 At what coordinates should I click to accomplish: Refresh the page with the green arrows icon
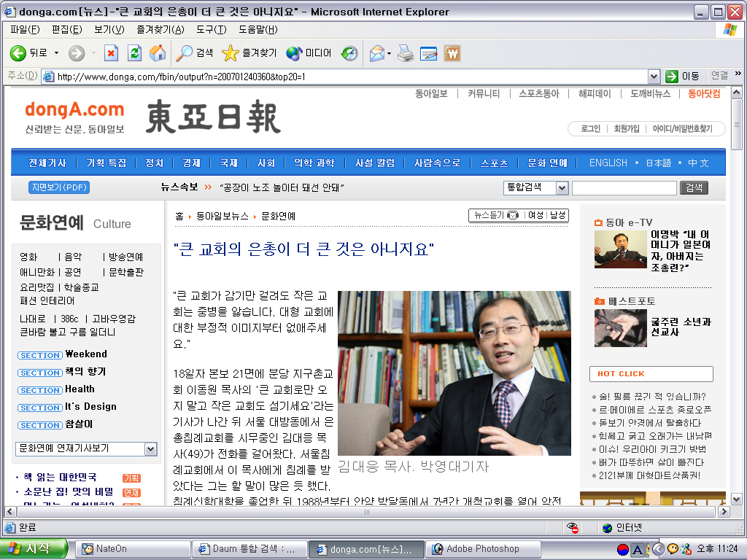[x=134, y=52]
